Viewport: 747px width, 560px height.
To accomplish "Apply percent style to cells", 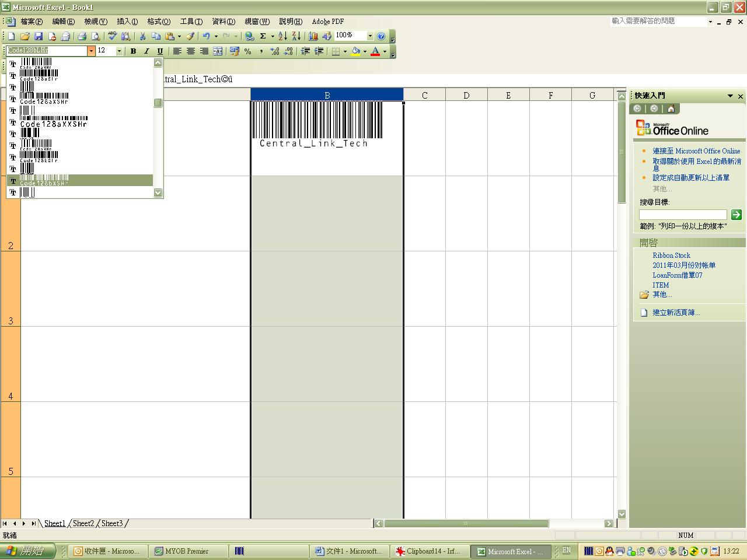I will (x=247, y=51).
